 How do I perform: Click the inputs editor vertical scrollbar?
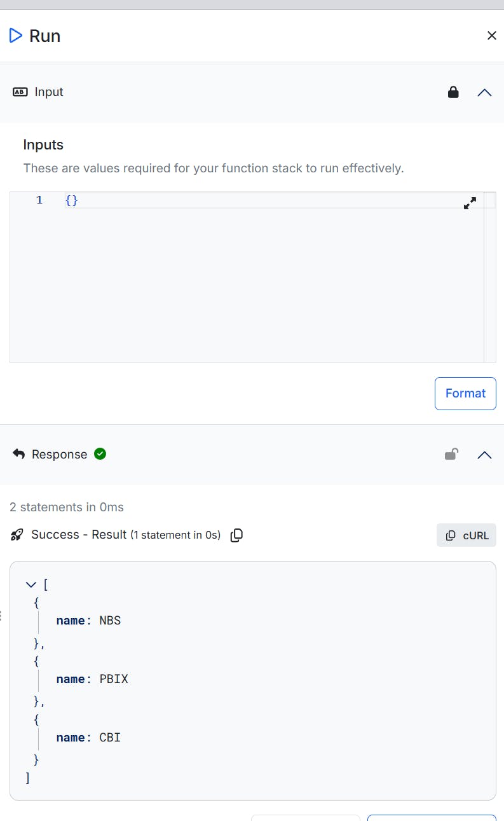tap(490, 277)
